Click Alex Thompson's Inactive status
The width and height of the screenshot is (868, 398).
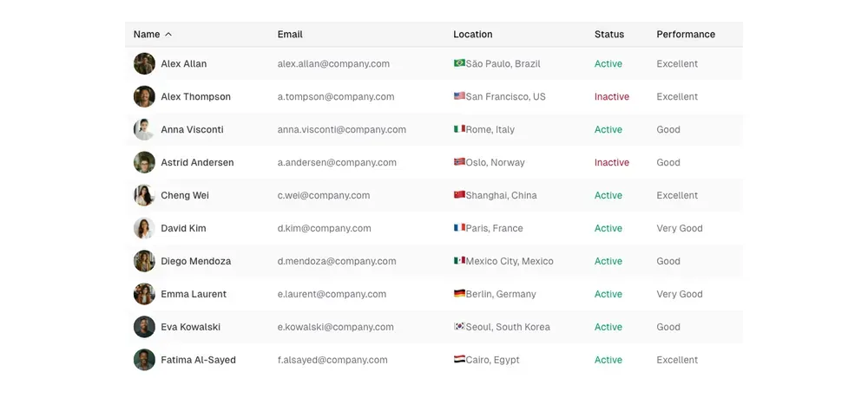611,96
